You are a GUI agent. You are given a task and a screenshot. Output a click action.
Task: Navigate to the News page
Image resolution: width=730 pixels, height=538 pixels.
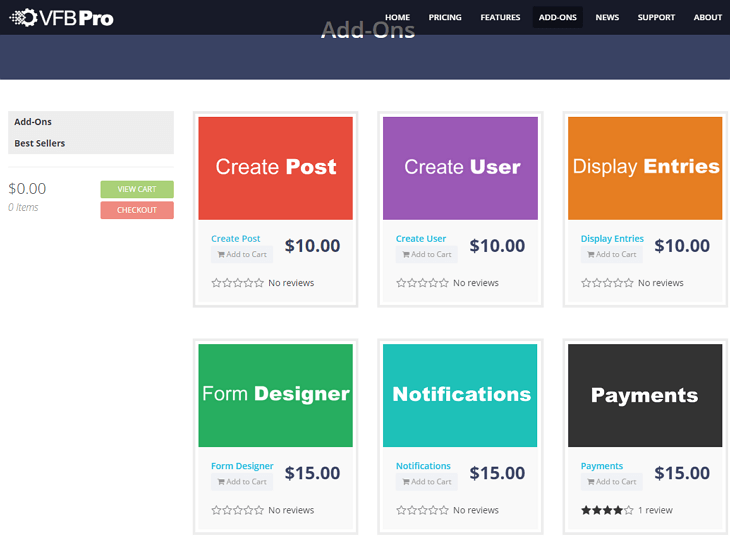[x=607, y=17]
